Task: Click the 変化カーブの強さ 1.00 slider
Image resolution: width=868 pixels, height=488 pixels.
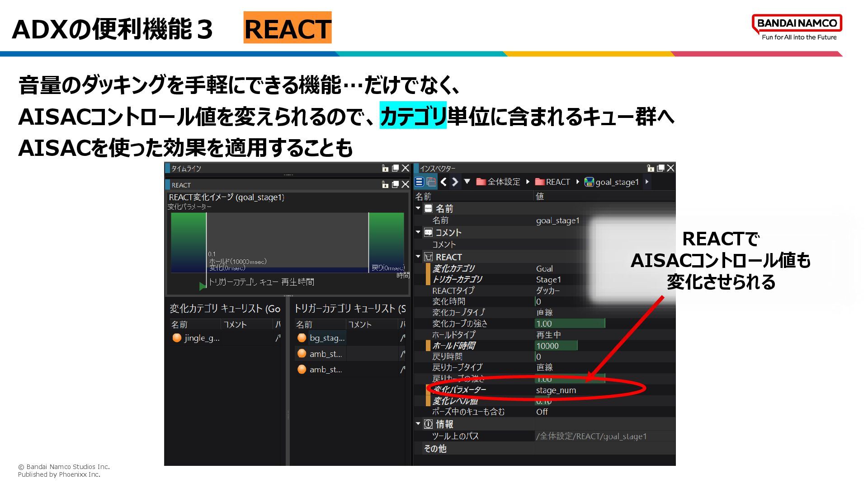Action: [x=570, y=324]
